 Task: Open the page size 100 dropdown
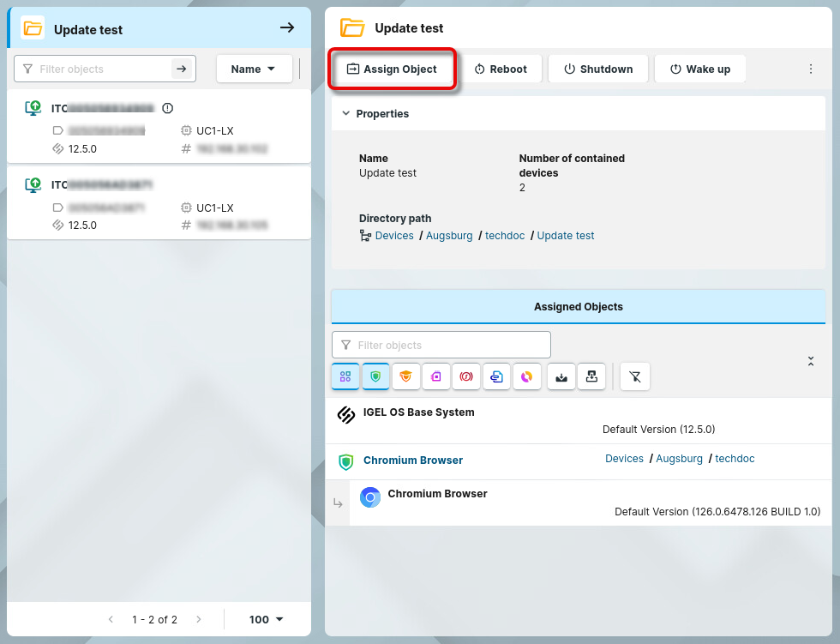tap(266, 619)
